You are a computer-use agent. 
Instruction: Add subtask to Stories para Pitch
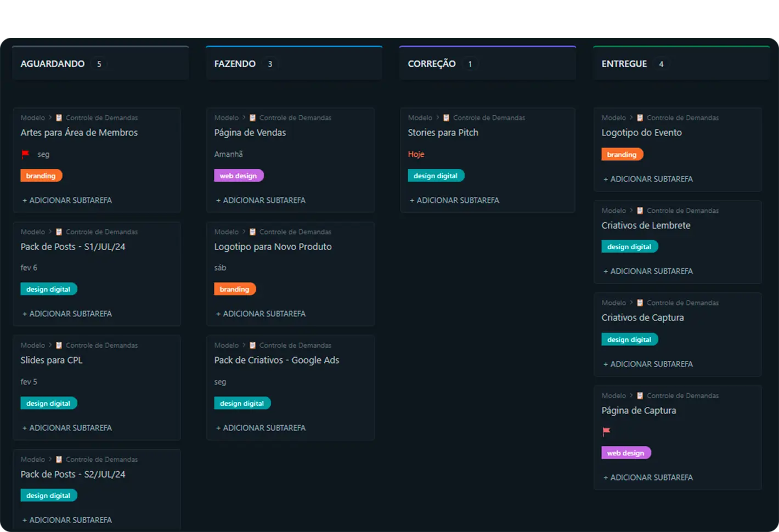tap(454, 201)
